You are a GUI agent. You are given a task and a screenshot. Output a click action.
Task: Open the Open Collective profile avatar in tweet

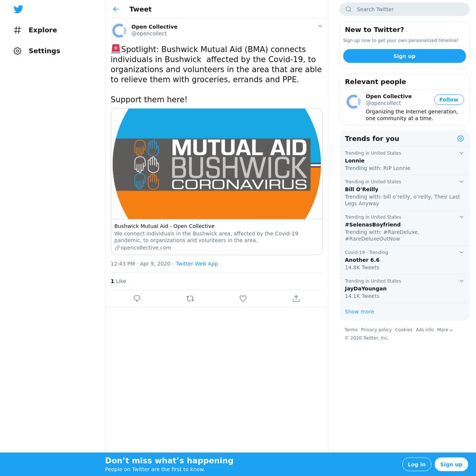pyautogui.click(x=119, y=30)
